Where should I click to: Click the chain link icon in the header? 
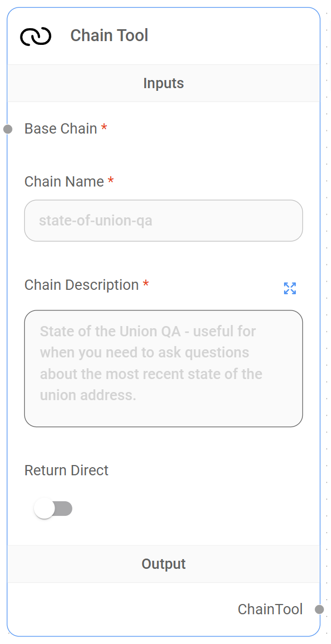tap(35, 36)
